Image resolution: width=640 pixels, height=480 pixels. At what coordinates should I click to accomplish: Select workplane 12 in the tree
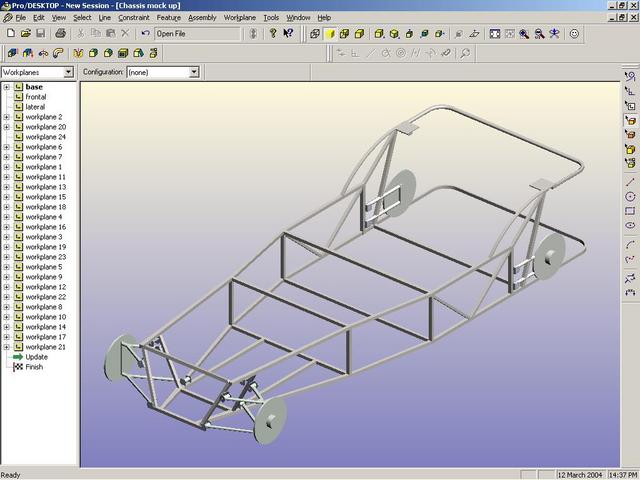pyautogui.click(x=45, y=287)
